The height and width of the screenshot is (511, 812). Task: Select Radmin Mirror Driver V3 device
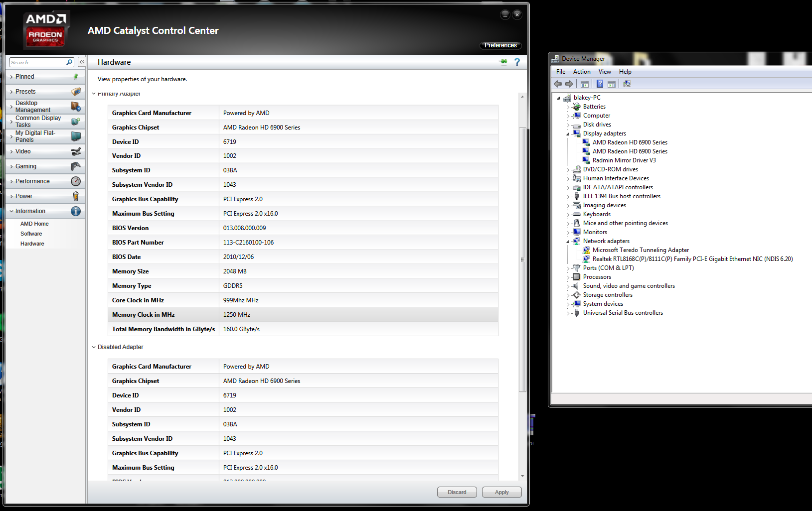coord(624,160)
